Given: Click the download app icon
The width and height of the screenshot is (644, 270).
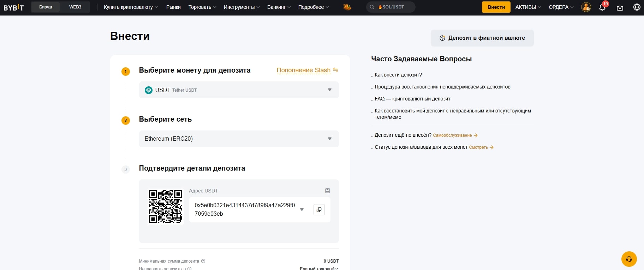Looking at the screenshot, I should [620, 7].
